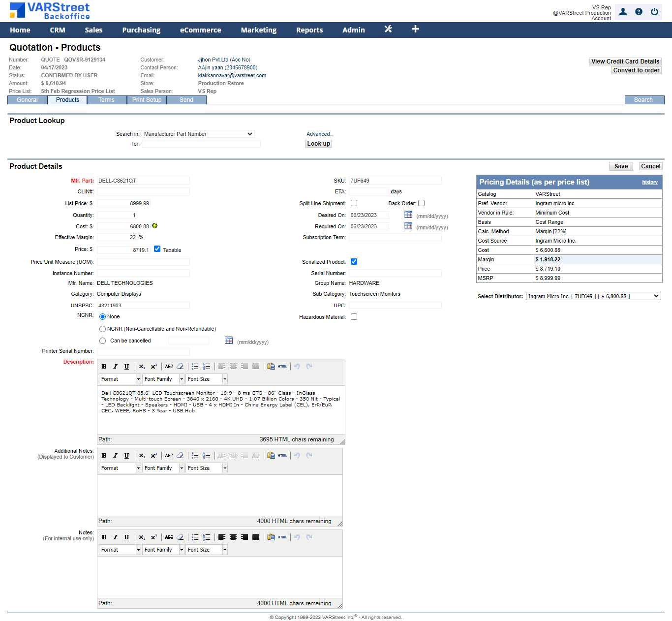
Task: Open the calendar picker beside Can be cancelled
Action: click(229, 341)
